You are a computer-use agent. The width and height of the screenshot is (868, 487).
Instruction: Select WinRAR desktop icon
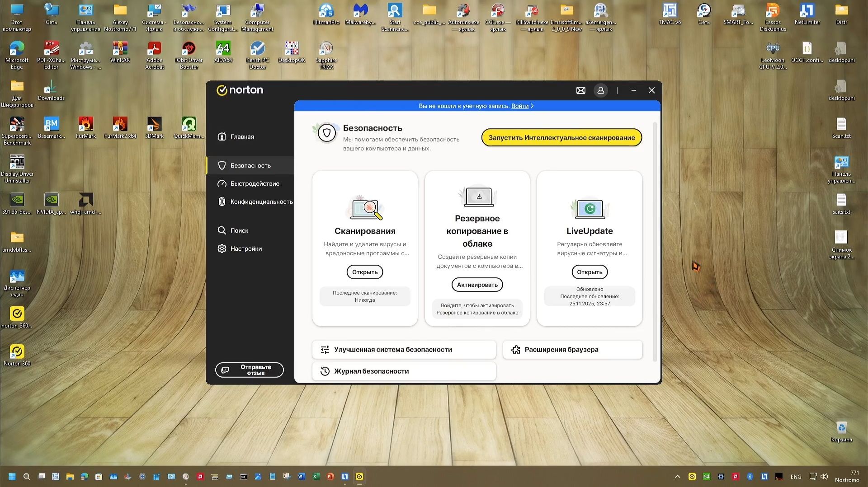coord(120,52)
